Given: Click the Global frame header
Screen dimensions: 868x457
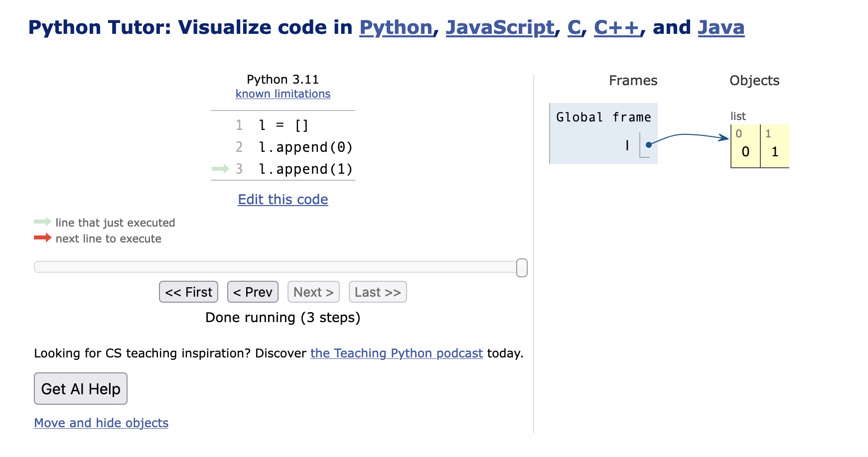Looking at the screenshot, I should (x=603, y=117).
